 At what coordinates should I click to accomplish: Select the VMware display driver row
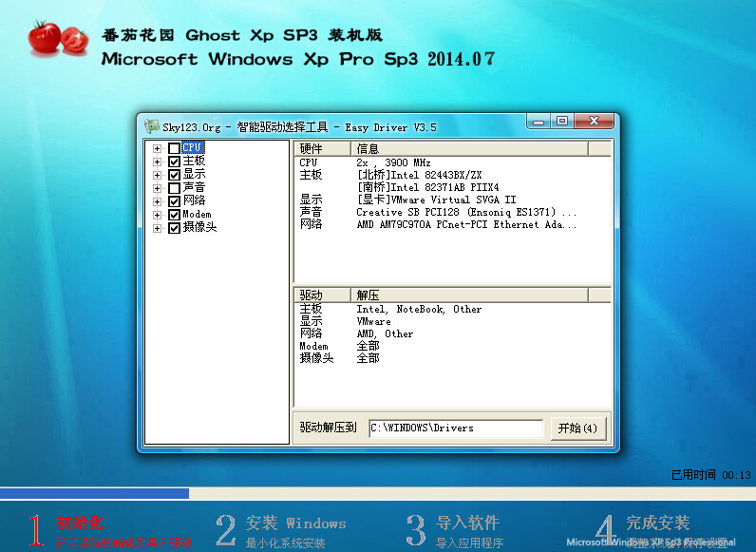tap(452, 321)
